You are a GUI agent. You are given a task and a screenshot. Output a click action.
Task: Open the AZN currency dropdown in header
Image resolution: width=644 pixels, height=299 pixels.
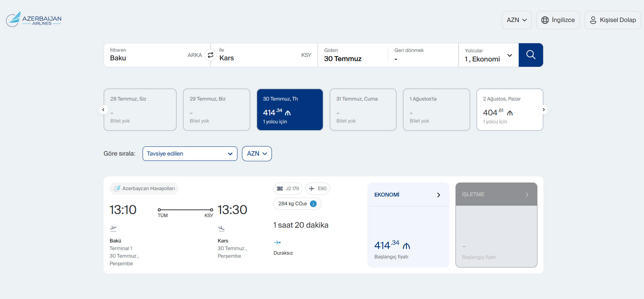[x=517, y=20]
